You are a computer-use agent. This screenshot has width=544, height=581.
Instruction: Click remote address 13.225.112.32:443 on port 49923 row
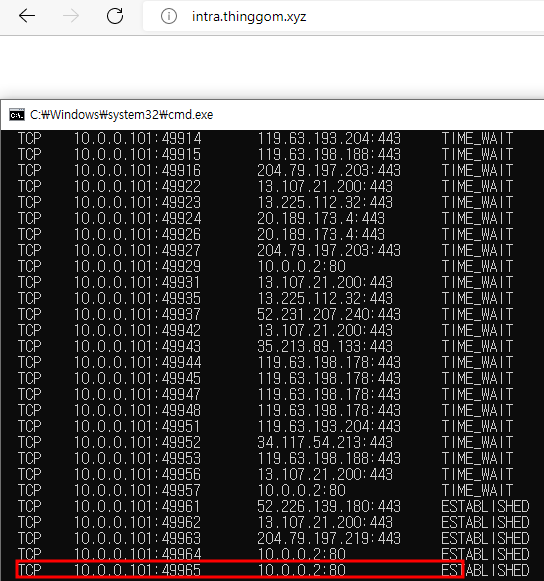tap(325, 202)
